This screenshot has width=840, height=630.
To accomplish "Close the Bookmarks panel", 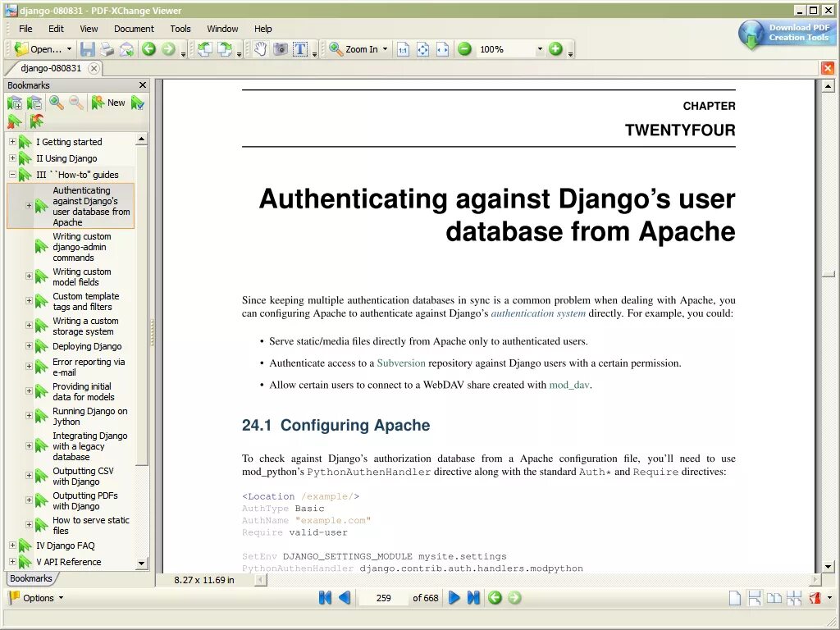I will 143,85.
